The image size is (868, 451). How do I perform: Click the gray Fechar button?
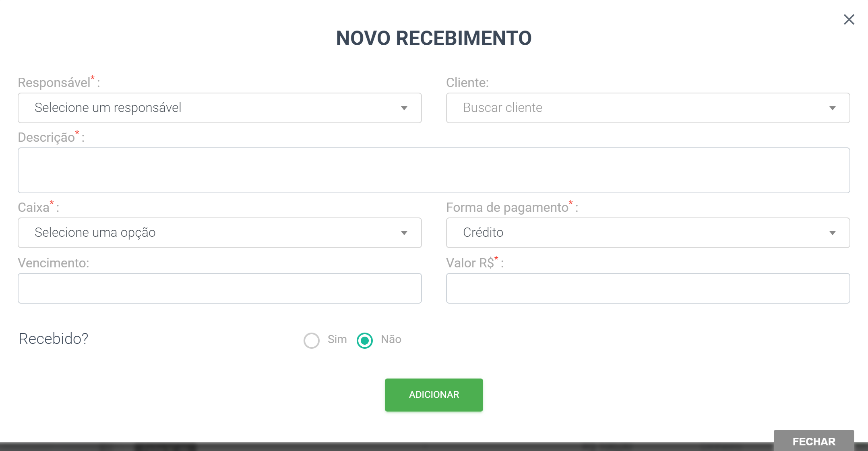[x=814, y=441]
